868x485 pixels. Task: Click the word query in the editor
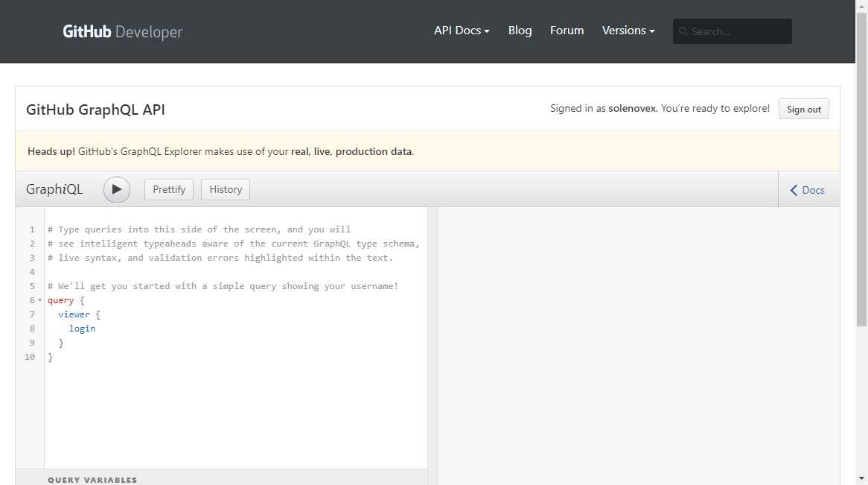(60, 300)
